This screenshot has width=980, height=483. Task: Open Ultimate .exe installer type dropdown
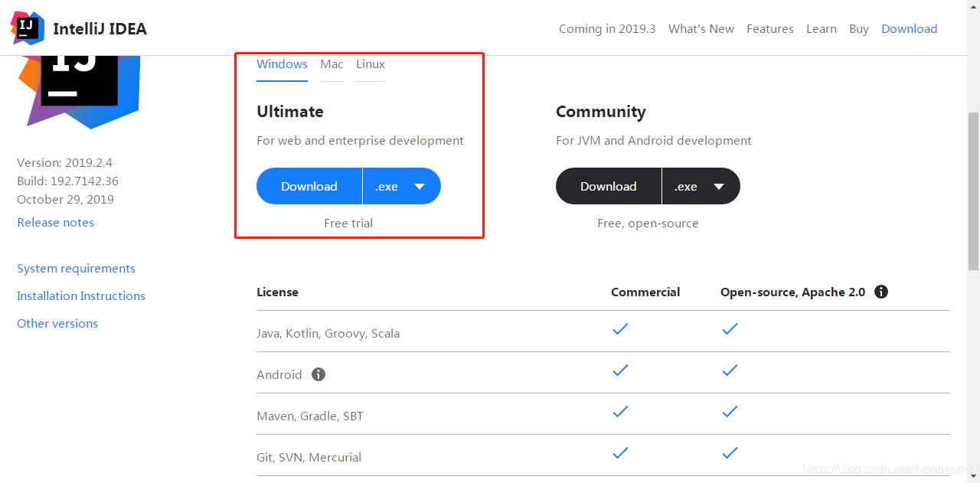402,186
